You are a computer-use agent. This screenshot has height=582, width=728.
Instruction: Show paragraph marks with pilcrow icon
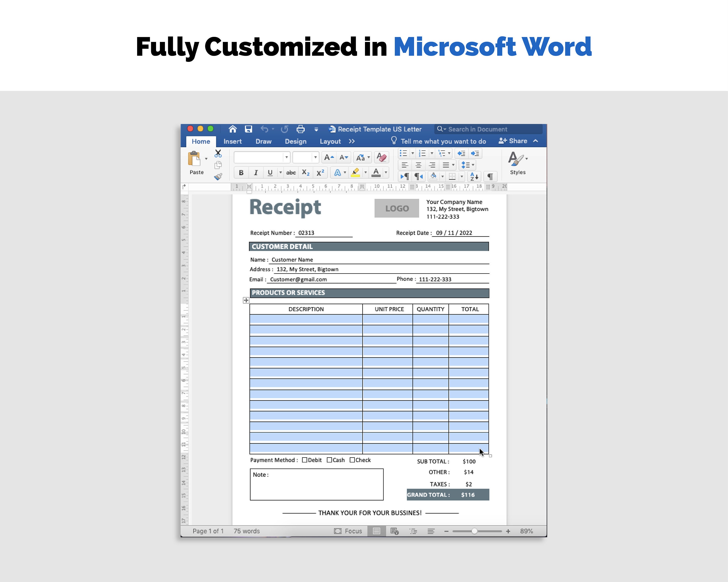coord(490,176)
